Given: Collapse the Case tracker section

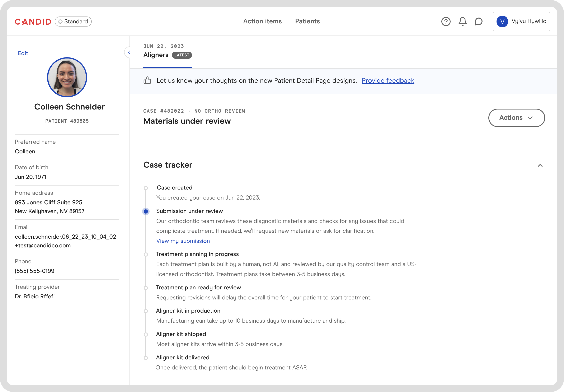Looking at the screenshot, I should pos(540,165).
